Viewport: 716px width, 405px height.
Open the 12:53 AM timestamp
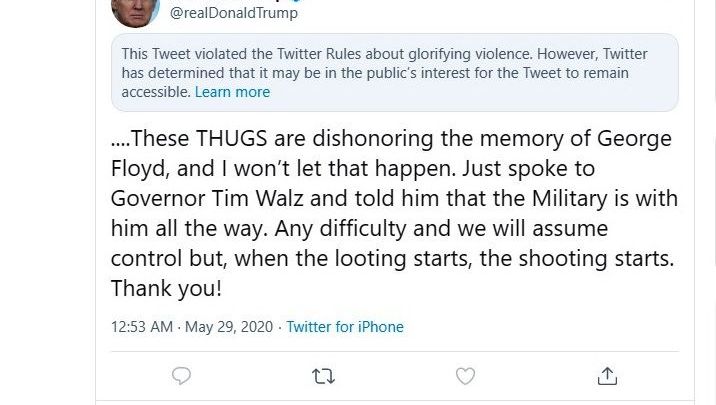144,327
